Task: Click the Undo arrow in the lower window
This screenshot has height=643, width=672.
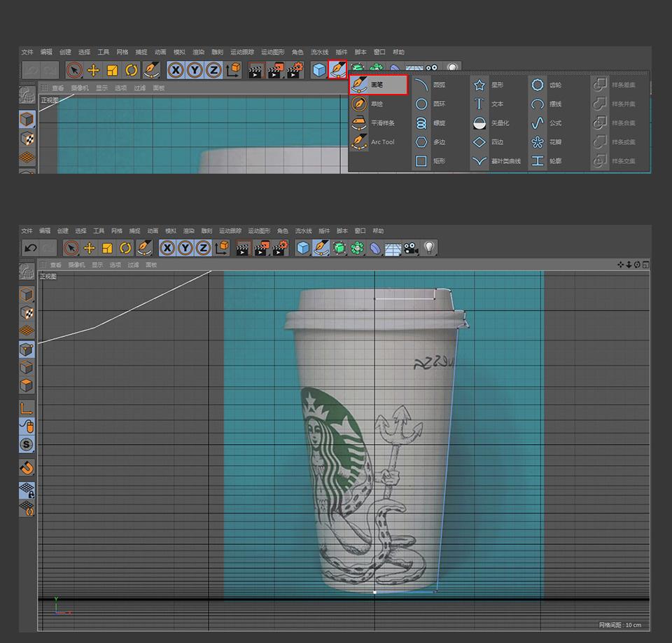Action: tap(30, 248)
